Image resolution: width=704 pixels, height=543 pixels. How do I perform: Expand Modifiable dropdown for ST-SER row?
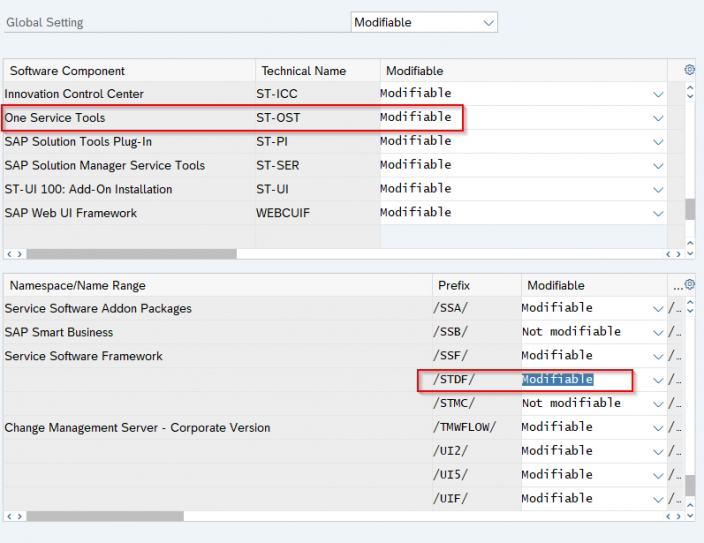(x=658, y=166)
